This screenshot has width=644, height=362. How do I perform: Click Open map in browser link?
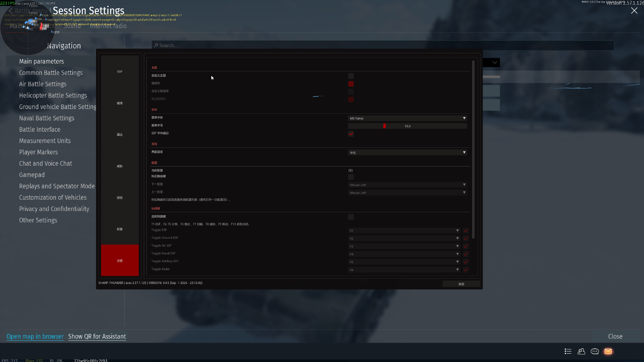pos(35,336)
